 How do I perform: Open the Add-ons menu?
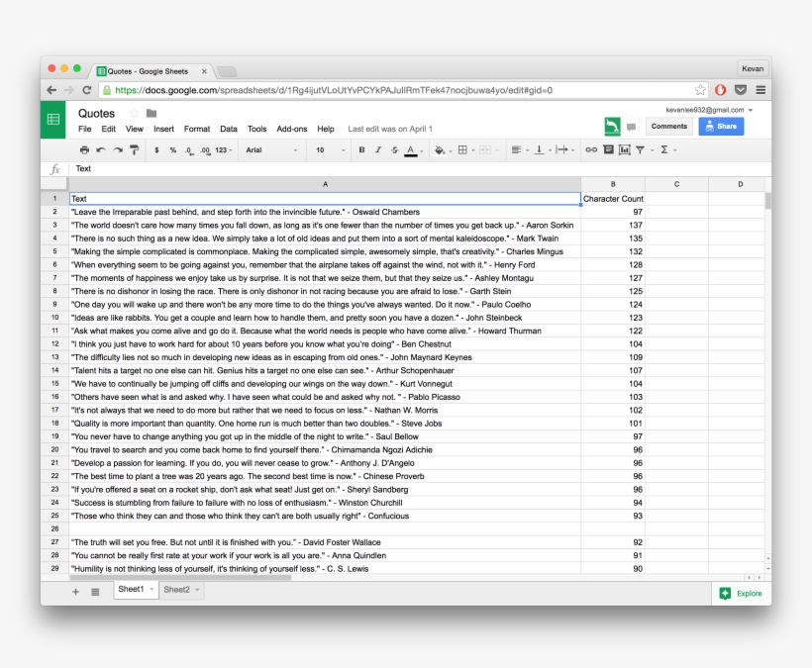(291, 129)
